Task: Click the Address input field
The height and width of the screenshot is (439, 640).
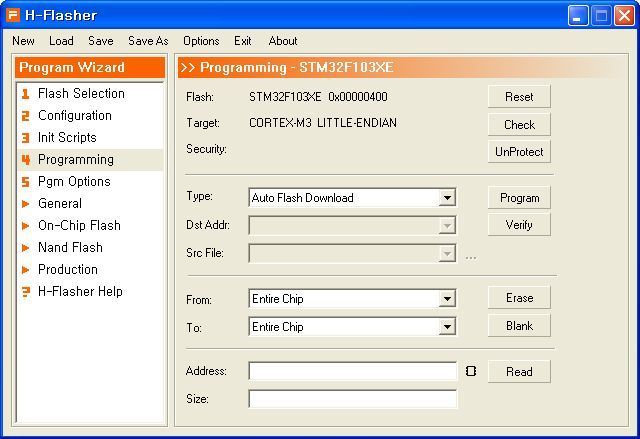Action: click(353, 371)
